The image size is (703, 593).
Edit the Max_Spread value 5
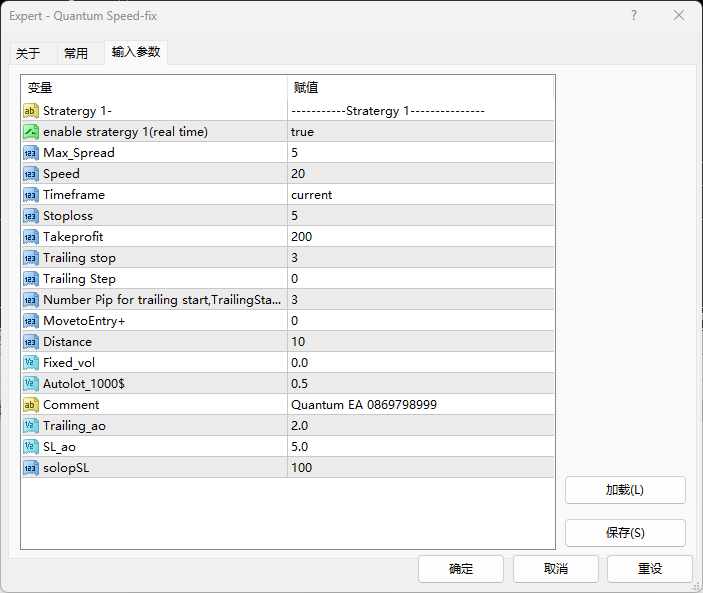[x=421, y=153]
